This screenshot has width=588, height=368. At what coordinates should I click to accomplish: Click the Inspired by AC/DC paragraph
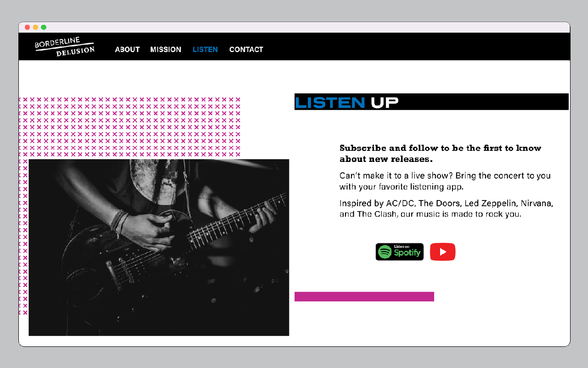(447, 208)
